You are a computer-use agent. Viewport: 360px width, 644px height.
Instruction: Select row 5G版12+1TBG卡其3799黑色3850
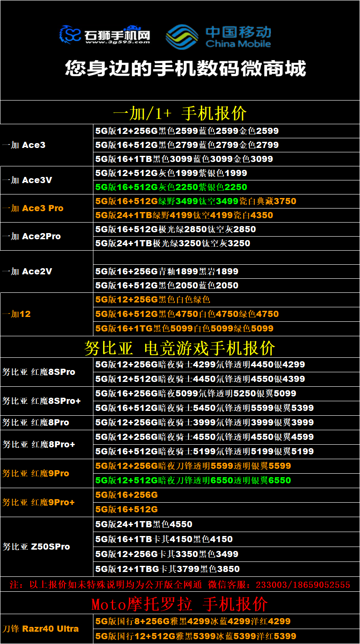tap(226, 569)
